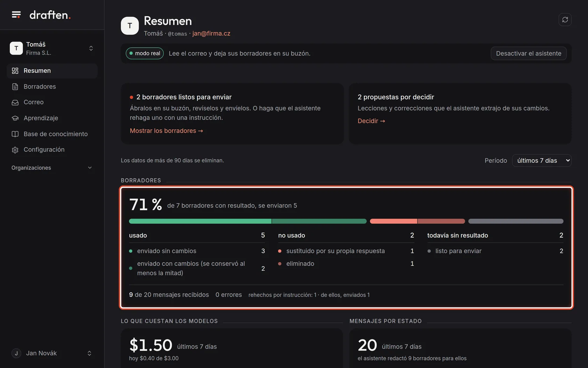Click the T avatar in the sidebar workspace switcher

coord(16,48)
